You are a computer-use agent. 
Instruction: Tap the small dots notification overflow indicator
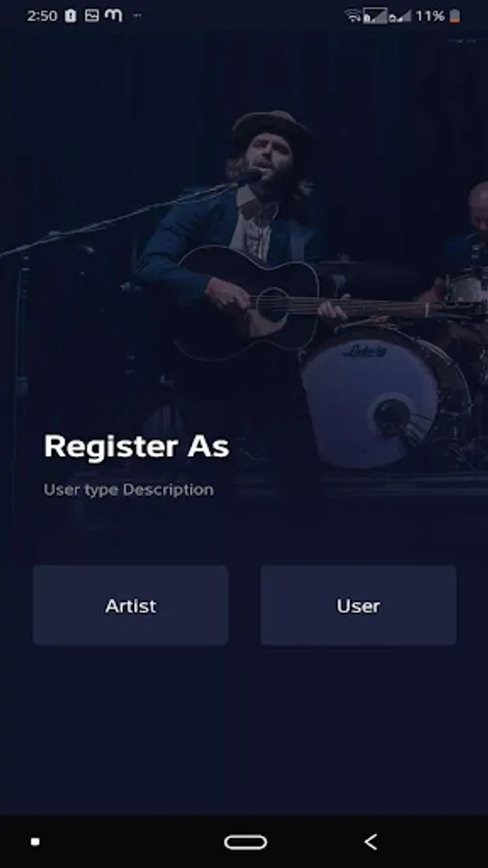click(137, 16)
